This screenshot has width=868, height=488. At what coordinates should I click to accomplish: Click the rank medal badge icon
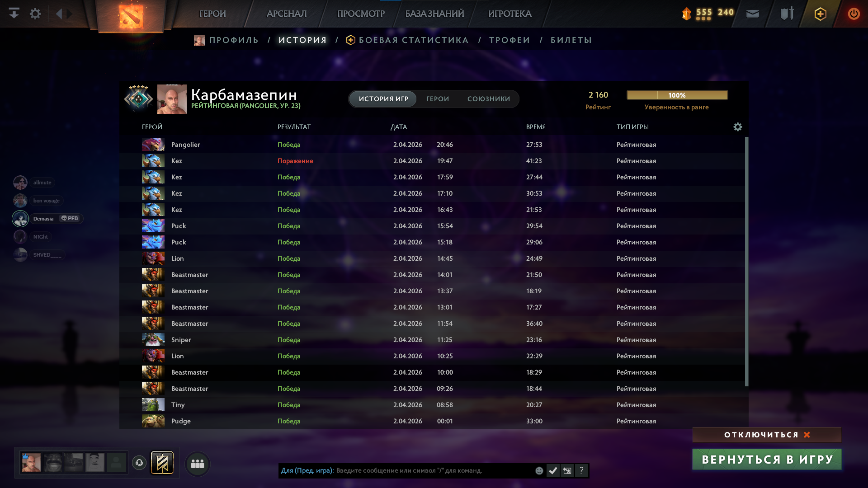[138, 98]
